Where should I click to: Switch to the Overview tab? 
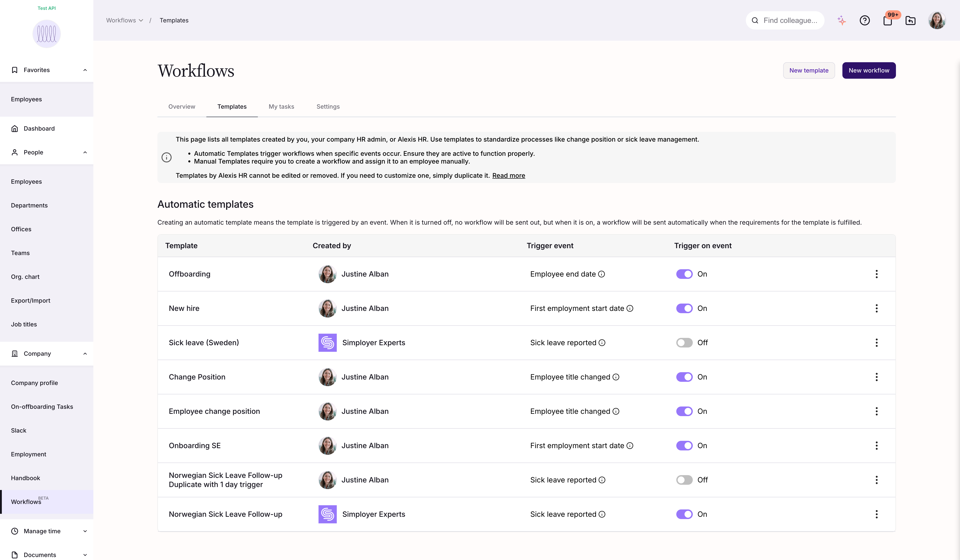(x=182, y=107)
